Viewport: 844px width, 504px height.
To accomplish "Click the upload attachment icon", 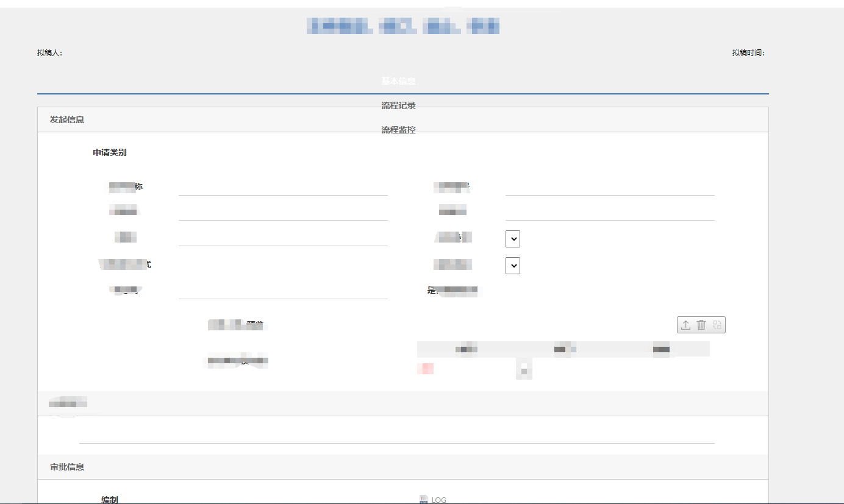I will (x=685, y=325).
